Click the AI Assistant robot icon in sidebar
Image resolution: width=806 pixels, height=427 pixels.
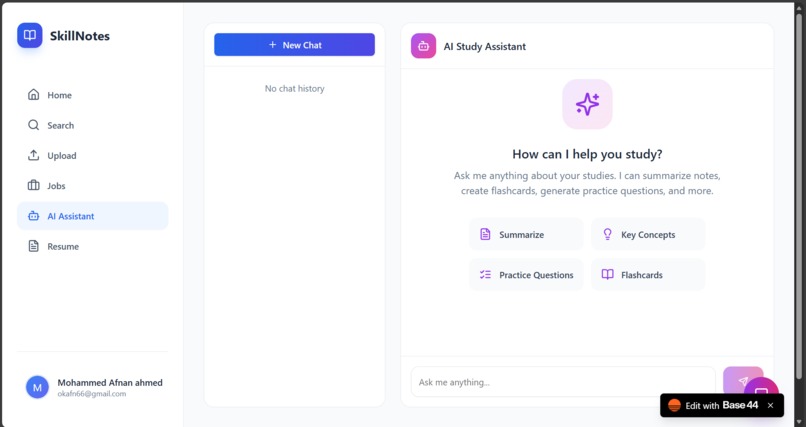pyautogui.click(x=33, y=216)
